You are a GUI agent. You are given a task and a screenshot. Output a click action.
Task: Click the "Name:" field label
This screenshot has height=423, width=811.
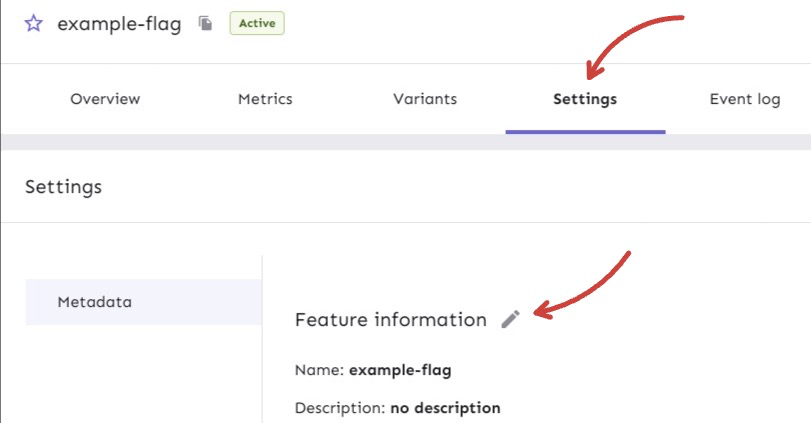(319, 370)
